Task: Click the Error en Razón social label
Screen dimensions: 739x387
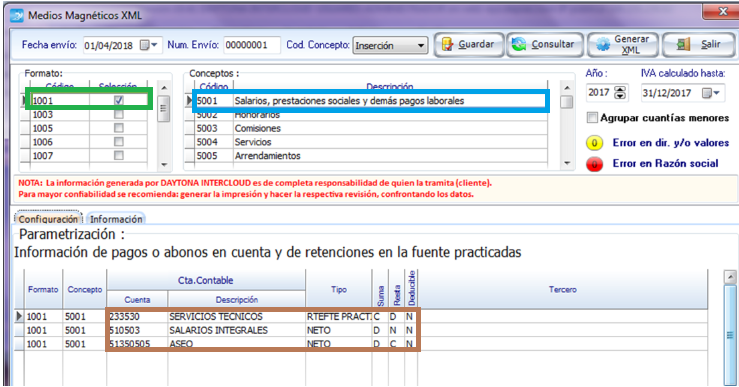Action: (665, 164)
